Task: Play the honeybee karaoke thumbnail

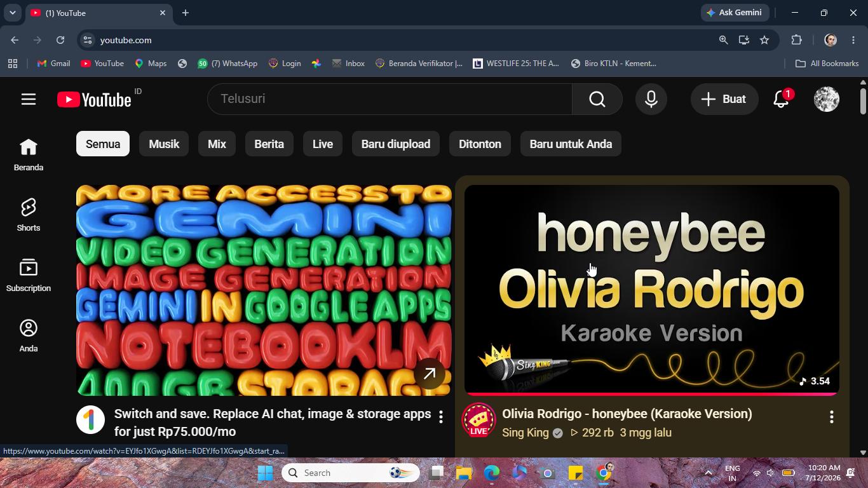Action: [x=652, y=290]
